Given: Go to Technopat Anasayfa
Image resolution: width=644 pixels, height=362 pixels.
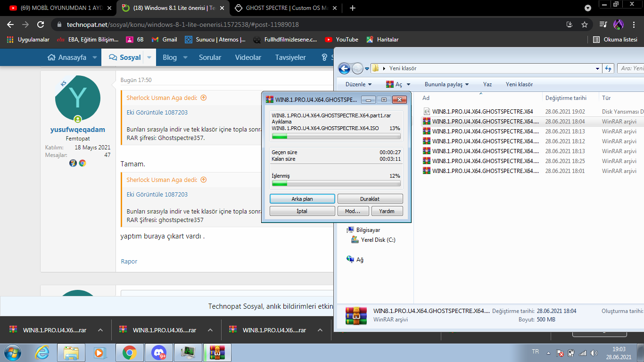Looking at the screenshot, I should tap(67, 58).
